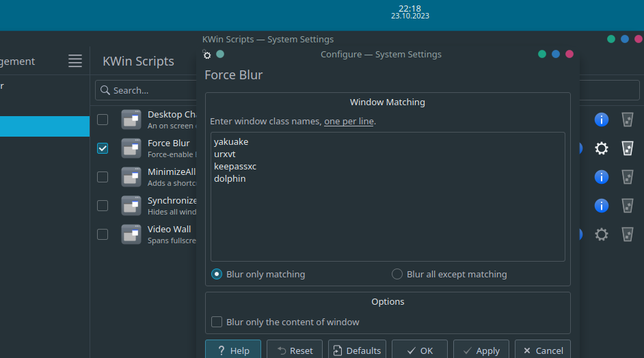Click the gear icon in Configure dialog titlebar
The image size is (644, 358).
point(207,55)
